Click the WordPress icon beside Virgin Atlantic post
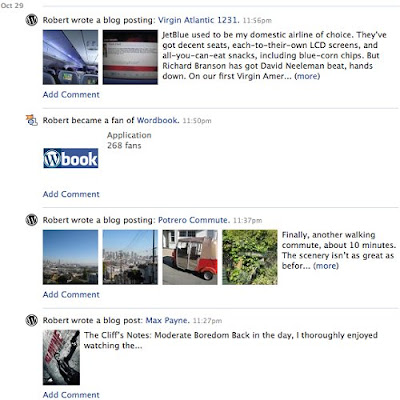Screen dimensions: 400x400 (x=32, y=20)
